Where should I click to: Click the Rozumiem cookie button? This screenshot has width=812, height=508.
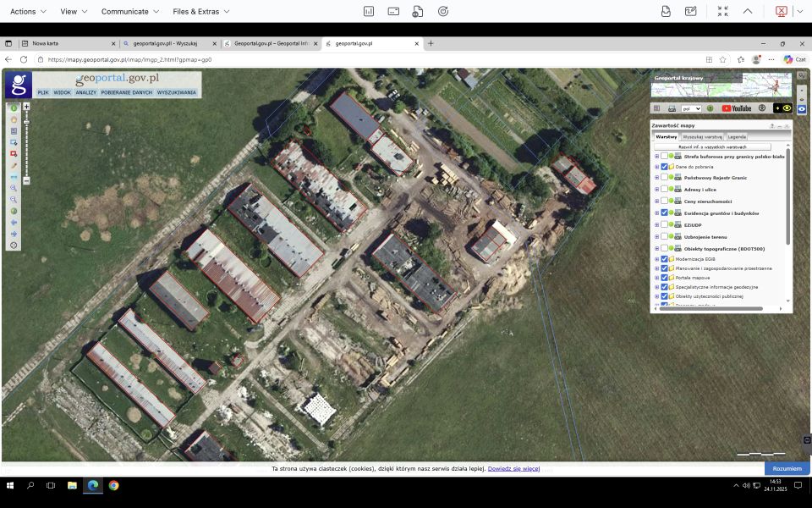pos(787,468)
